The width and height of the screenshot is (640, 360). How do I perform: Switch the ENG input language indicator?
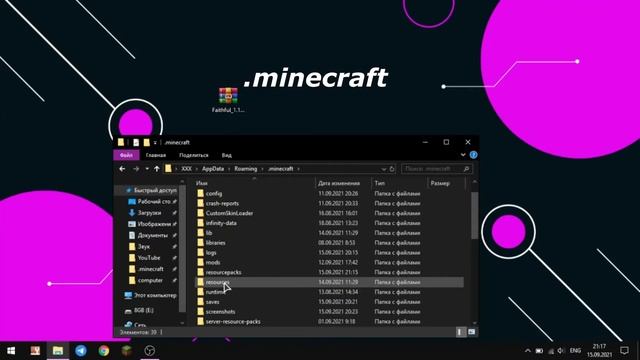pyautogui.click(x=575, y=351)
